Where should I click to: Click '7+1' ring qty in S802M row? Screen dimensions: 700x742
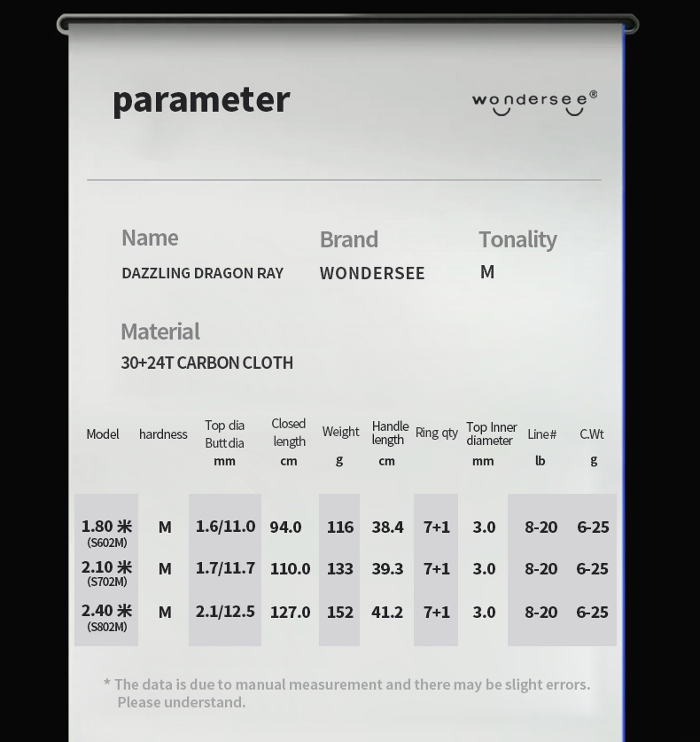coord(437,613)
